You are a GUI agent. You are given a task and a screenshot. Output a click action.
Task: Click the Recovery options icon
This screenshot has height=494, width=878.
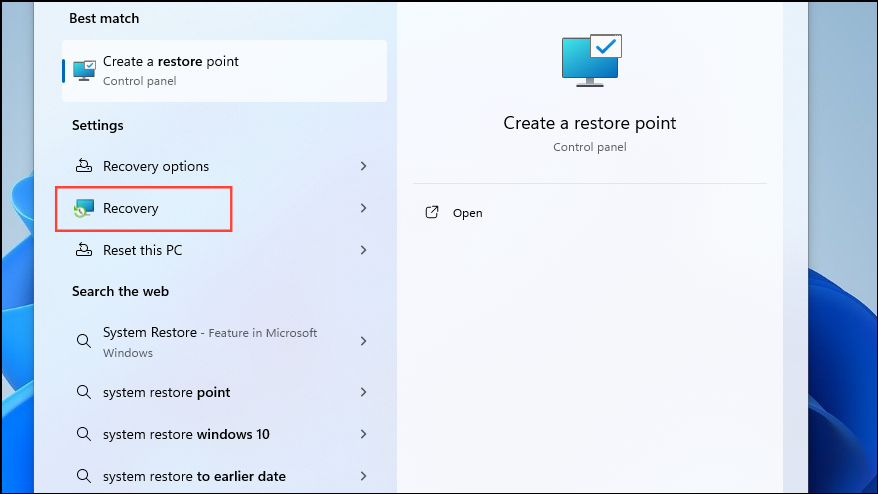tap(84, 166)
